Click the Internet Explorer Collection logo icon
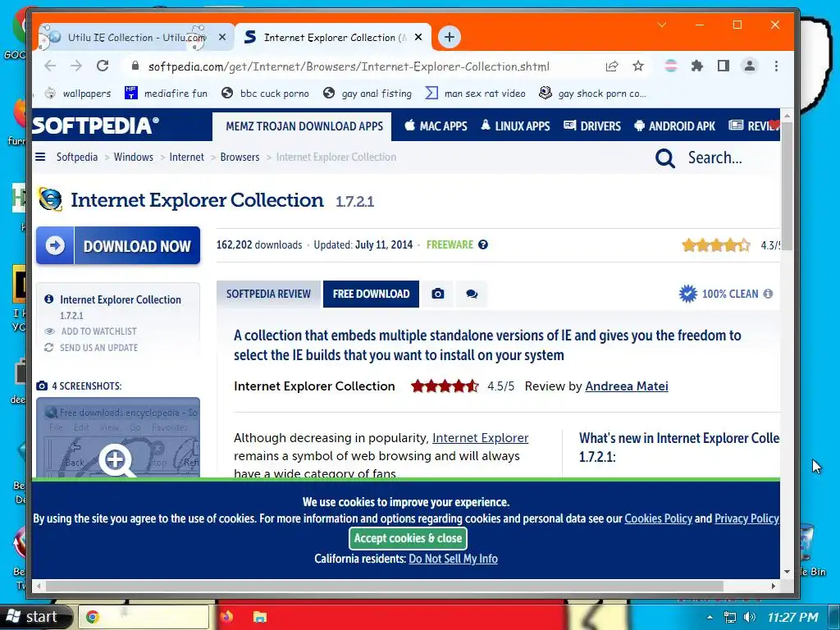Viewport: 840px width, 630px height. tap(50, 199)
